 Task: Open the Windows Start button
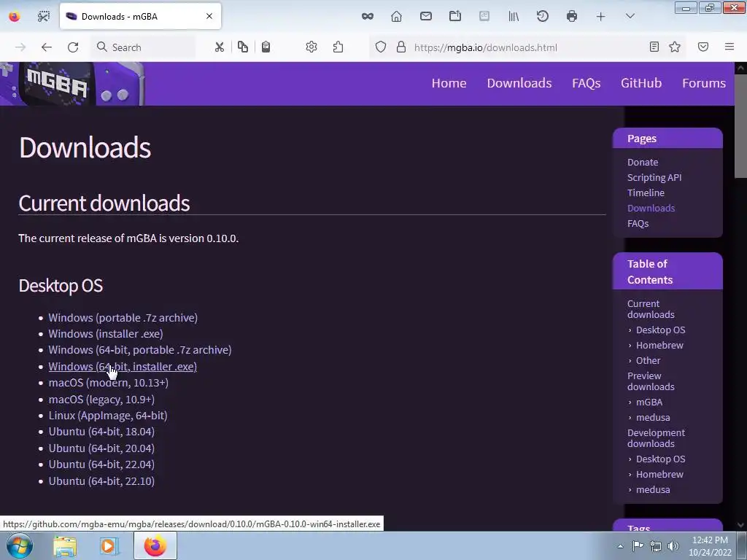20,545
